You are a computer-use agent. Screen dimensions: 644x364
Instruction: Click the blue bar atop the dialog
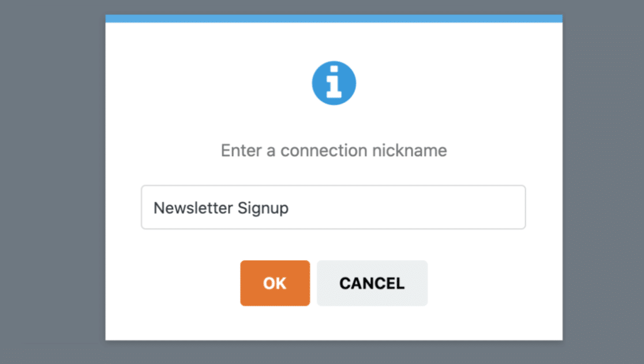(x=334, y=18)
